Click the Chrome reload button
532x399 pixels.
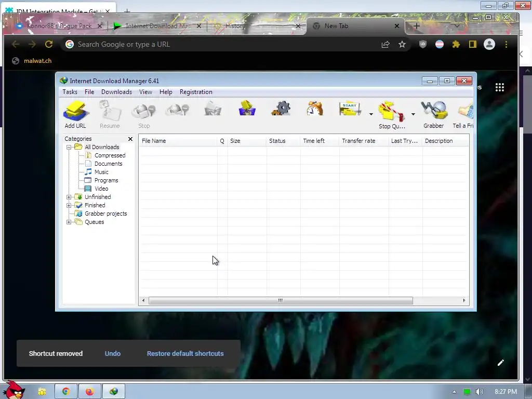pos(49,44)
